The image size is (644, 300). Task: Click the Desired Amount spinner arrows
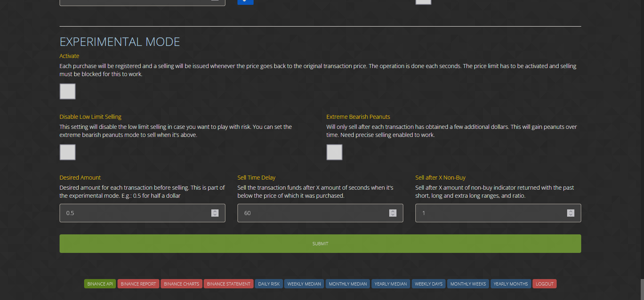click(x=215, y=213)
